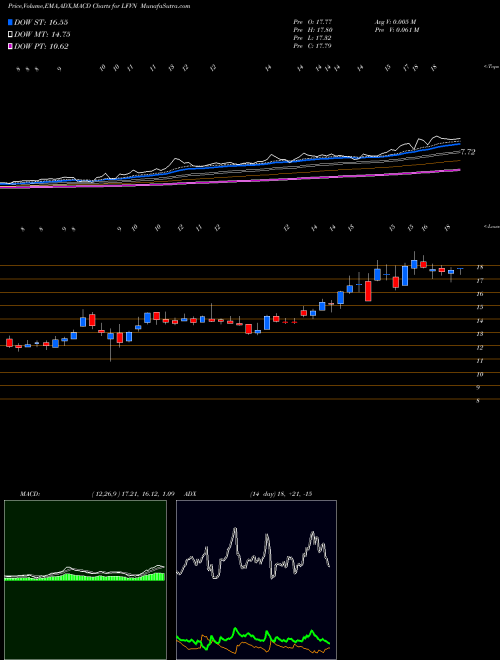Click the 'Avg V: 0.005 M' volume text
The width and height of the screenshot is (500, 660).
(x=395, y=22)
